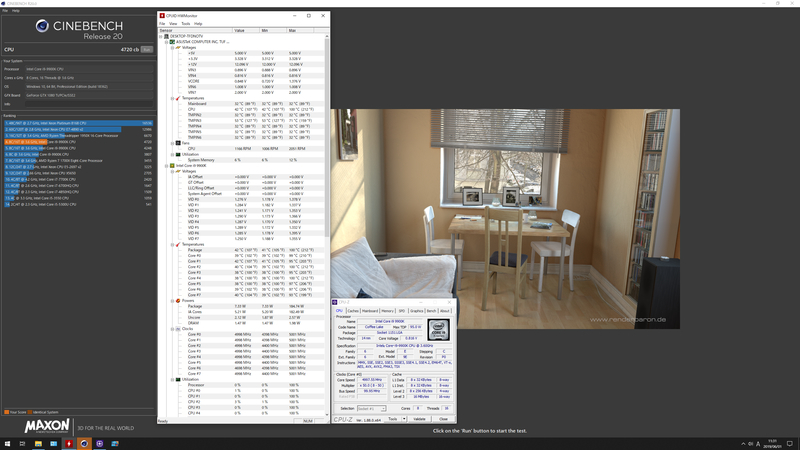Click the mainboard Voltages lightning icon
This screenshot has height=450, width=800.
[x=178, y=47]
